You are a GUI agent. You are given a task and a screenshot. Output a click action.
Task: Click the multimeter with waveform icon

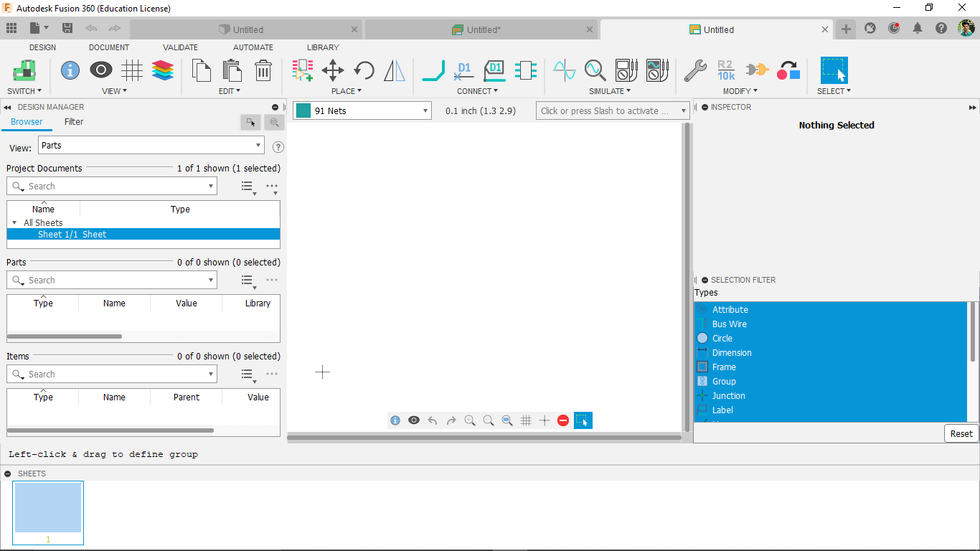click(657, 70)
